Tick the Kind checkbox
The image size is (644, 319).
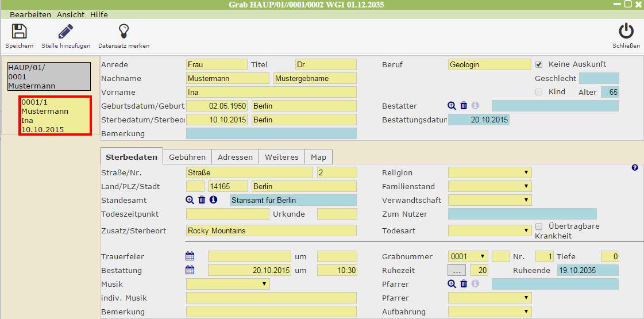click(x=539, y=92)
